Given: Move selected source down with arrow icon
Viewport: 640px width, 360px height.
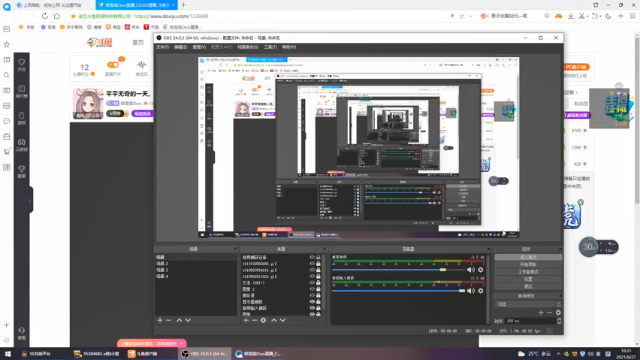Looking at the screenshot, I should [x=282, y=320].
